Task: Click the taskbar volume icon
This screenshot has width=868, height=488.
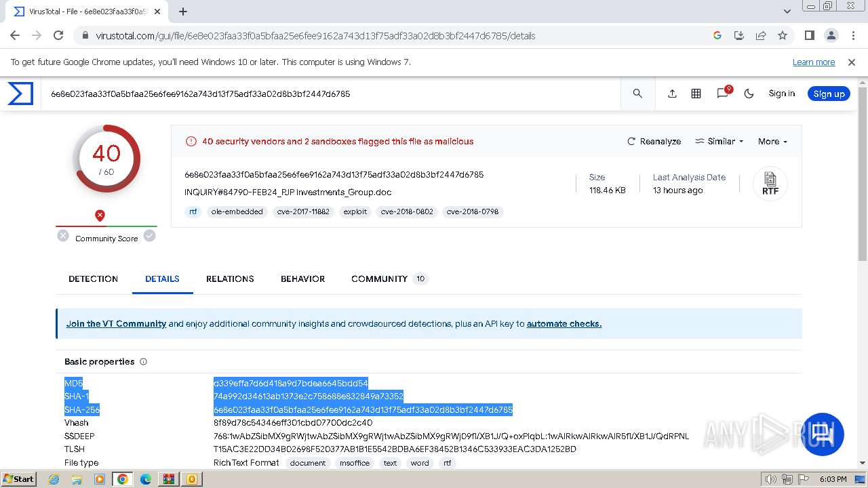Action: (770, 479)
